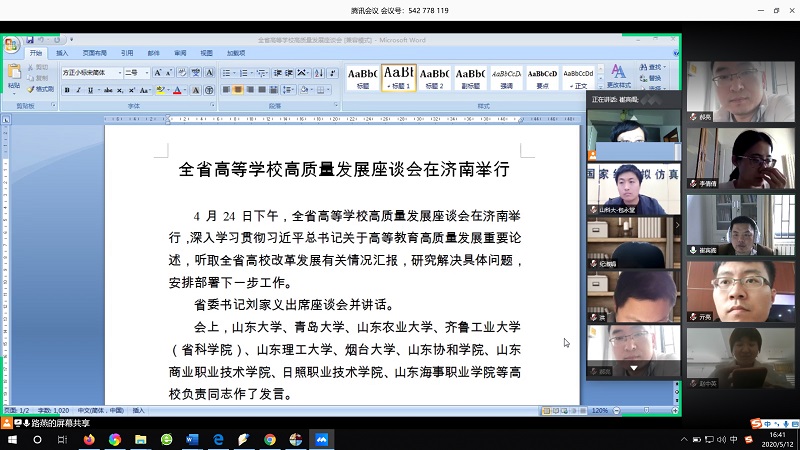Click the Office button in Word

click(x=11, y=46)
